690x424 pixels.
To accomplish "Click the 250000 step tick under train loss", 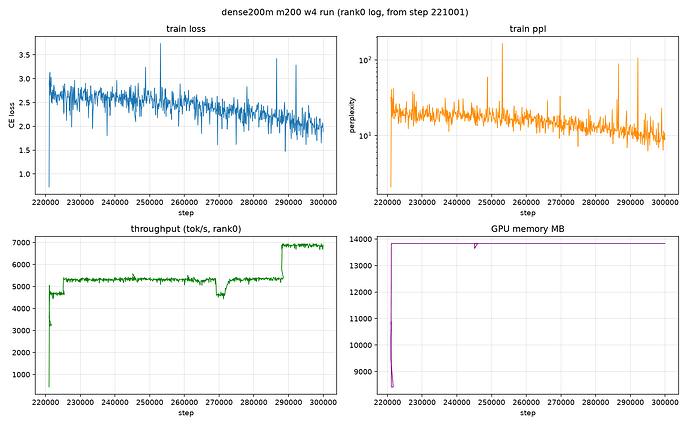I will (150, 202).
